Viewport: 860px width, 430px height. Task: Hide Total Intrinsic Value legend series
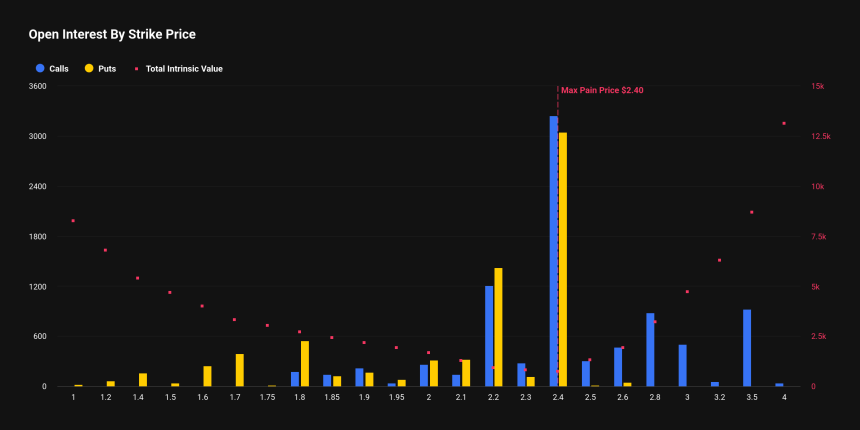[x=183, y=69]
